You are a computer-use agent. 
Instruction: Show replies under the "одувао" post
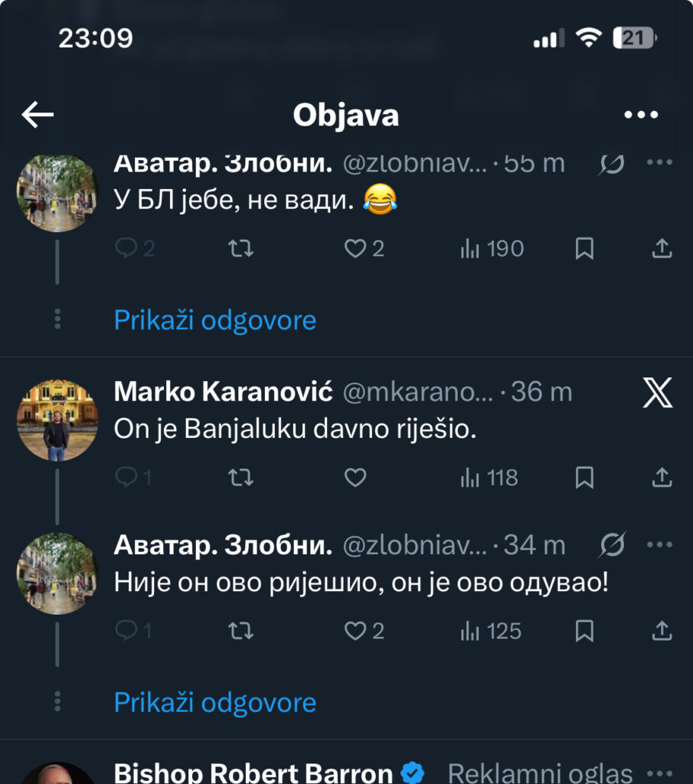coord(214,702)
